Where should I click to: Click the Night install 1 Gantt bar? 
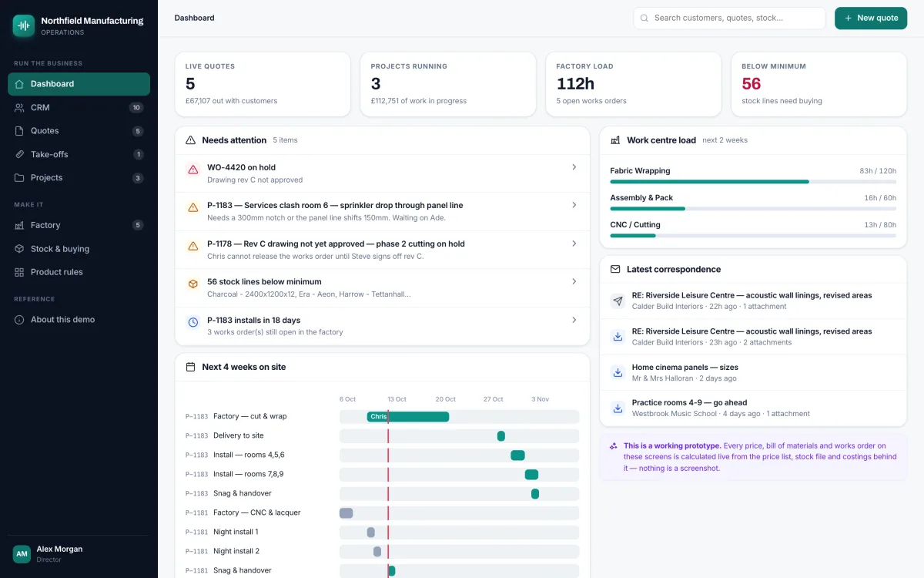tap(371, 533)
